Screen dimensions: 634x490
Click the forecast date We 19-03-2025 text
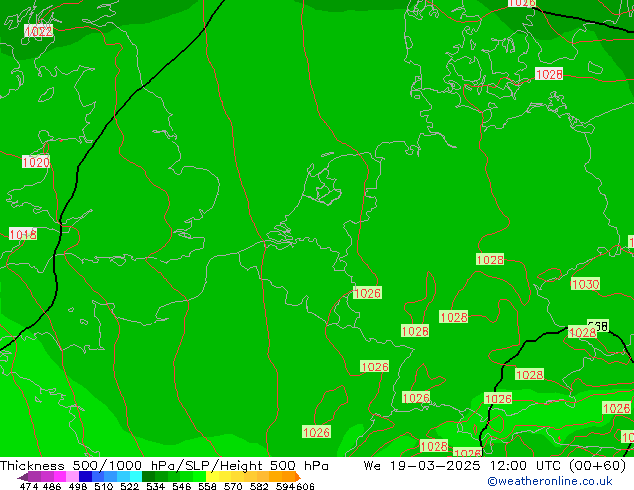(x=422, y=466)
